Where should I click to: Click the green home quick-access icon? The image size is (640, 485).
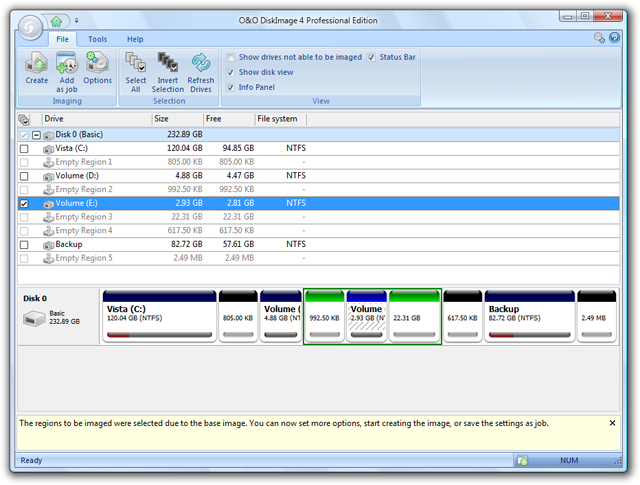pos(56,20)
